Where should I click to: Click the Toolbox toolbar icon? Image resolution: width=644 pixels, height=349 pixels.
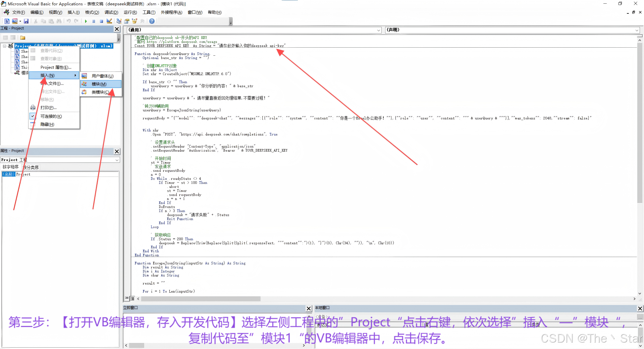point(143,21)
